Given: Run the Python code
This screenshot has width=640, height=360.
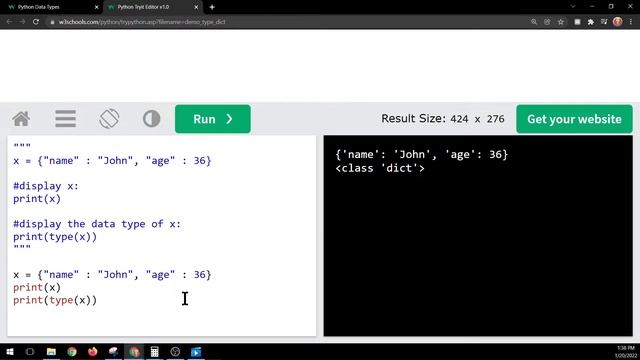Looking at the screenshot, I should pyautogui.click(x=213, y=119).
